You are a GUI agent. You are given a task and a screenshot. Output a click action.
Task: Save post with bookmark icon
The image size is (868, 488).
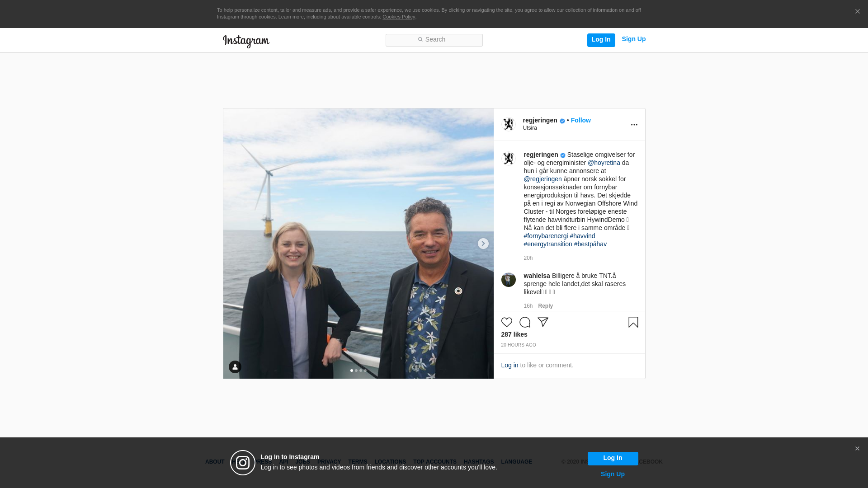633,322
